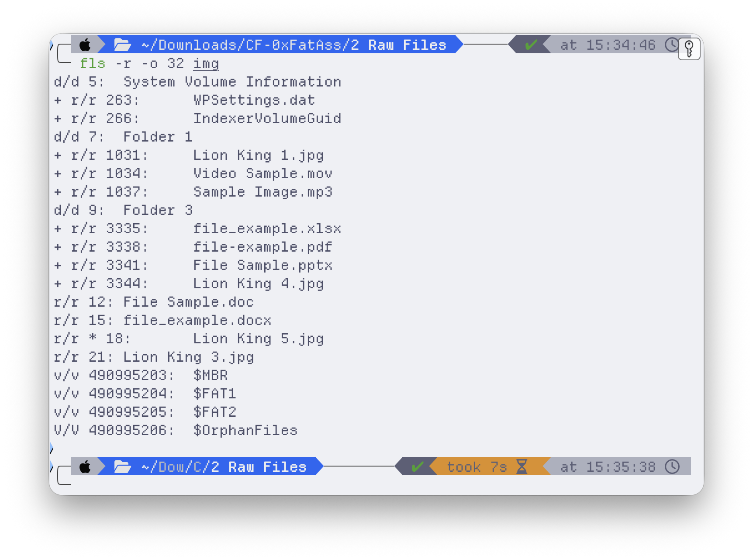This screenshot has height=560, width=753.
Task: Click the inode number 490995206
Action: click(x=127, y=430)
